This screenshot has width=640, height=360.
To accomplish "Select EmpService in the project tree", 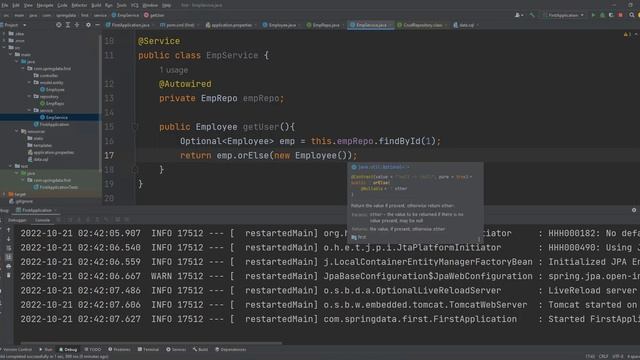I will point(54,118).
